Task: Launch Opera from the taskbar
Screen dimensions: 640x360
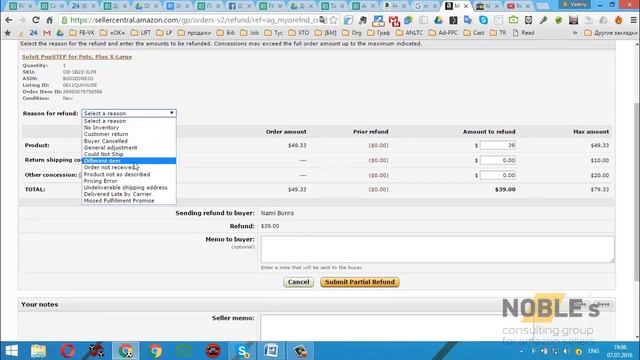Action: click(67, 351)
